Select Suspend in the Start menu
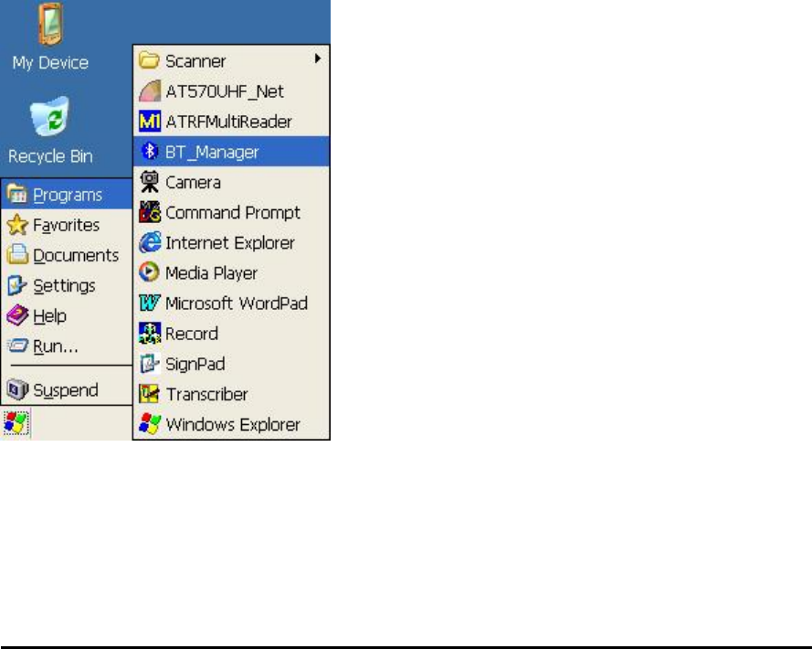This screenshot has width=812, height=649. [x=67, y=389]
